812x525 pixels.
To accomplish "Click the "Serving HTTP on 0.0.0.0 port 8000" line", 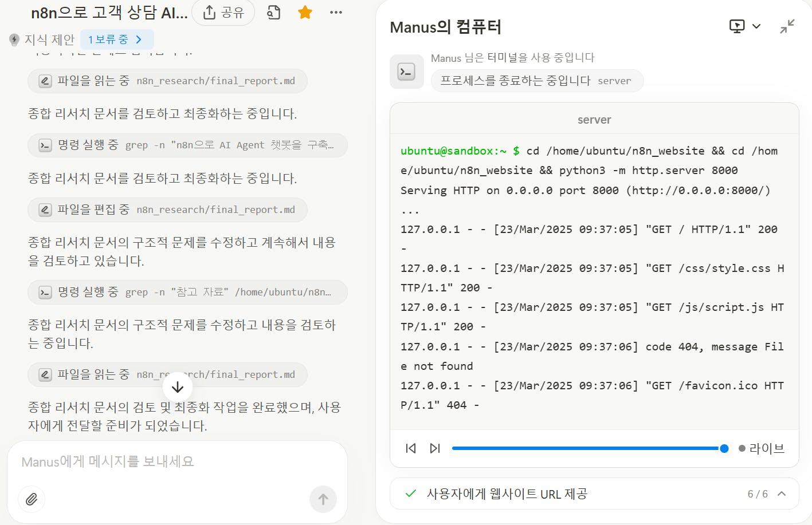I will [x=586, y=190].
